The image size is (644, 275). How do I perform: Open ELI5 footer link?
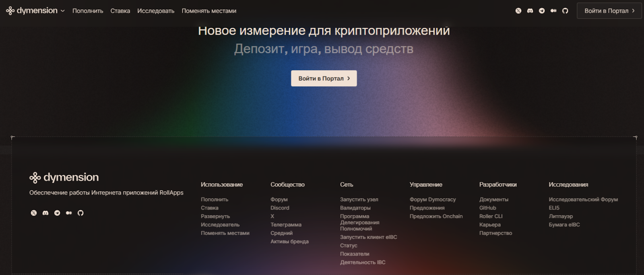[554, 208]
